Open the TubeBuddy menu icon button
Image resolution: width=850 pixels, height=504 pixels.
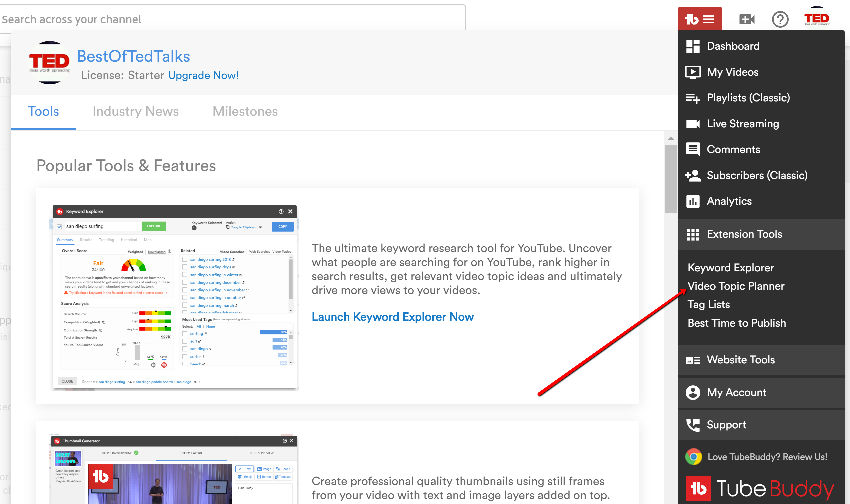point(700,19)
